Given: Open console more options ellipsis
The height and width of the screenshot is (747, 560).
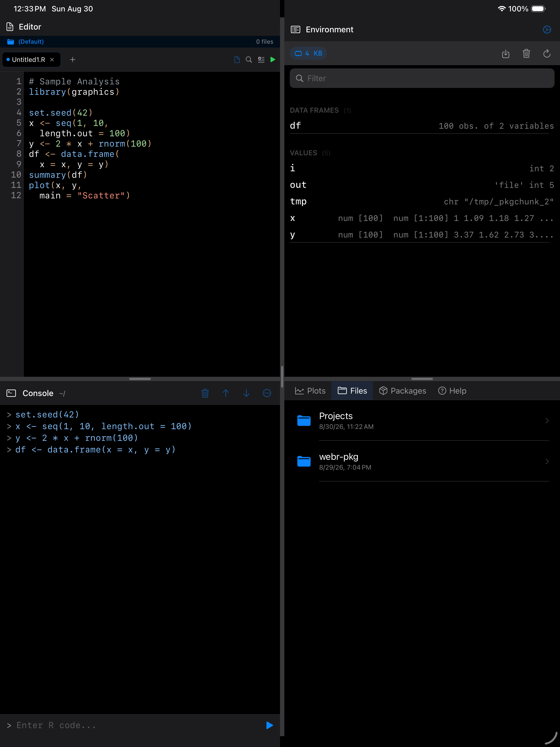Looking at the screenshot, I should [267, 393].
